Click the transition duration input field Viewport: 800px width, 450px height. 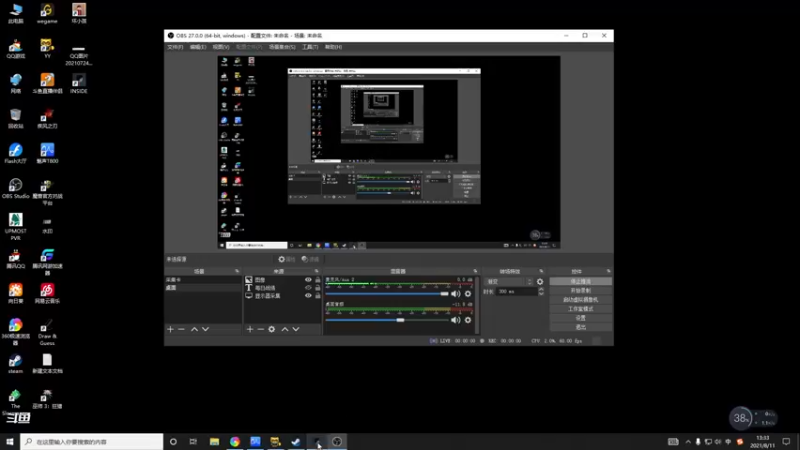click(516, 292)
